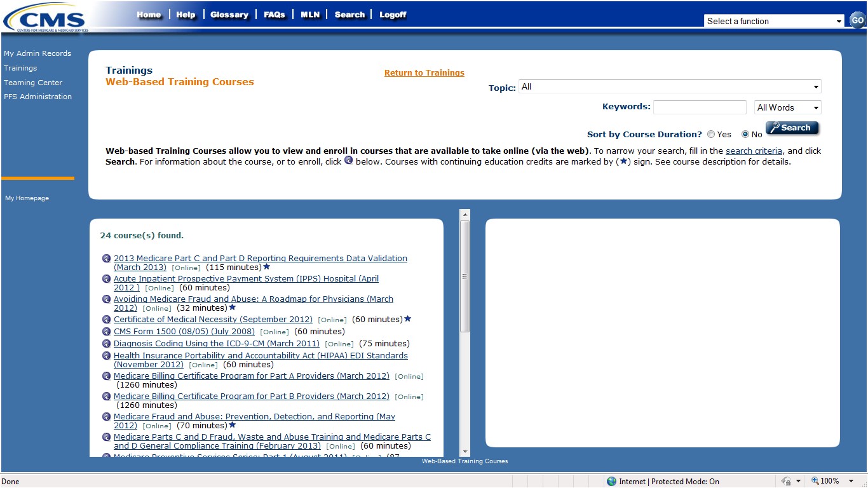Open info icon for Part A Providers billing certificate
This screenshot has height=488, width=868.
point(106,376)
